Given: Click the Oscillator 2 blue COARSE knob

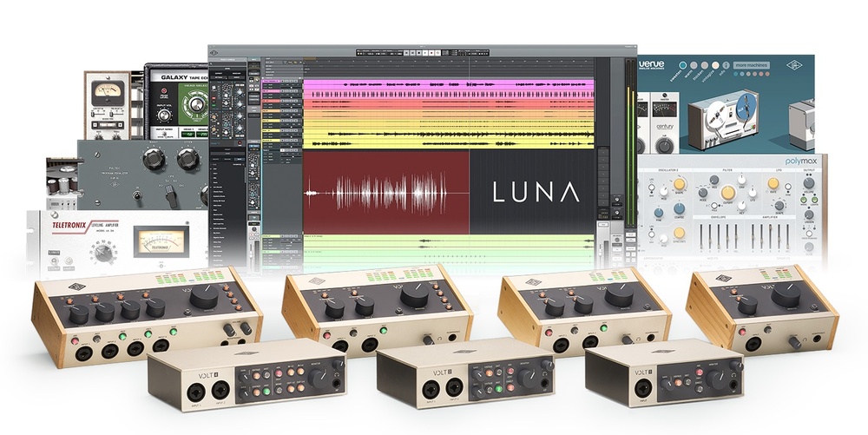Looking at the screenshot, I should pos(680,209).
